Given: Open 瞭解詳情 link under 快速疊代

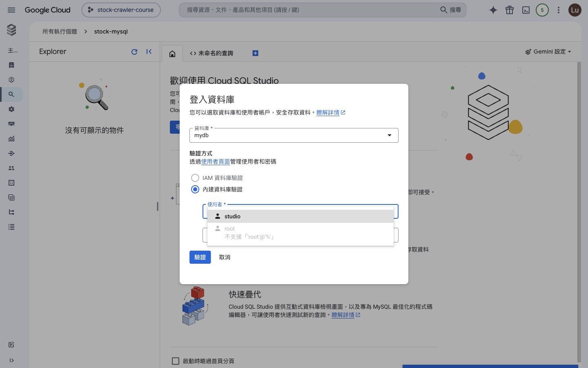Looking at the screenshot, I should (346, 315).
